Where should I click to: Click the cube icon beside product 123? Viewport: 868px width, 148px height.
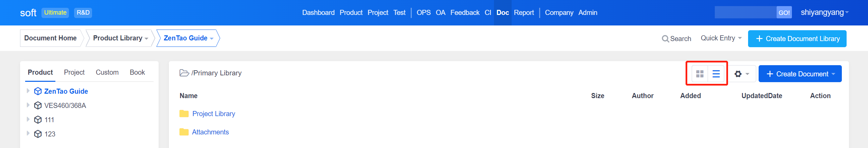pos(38,134)
